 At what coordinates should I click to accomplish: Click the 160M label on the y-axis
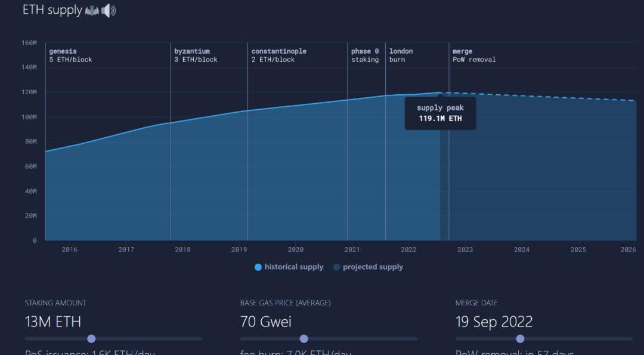[29, 43]
